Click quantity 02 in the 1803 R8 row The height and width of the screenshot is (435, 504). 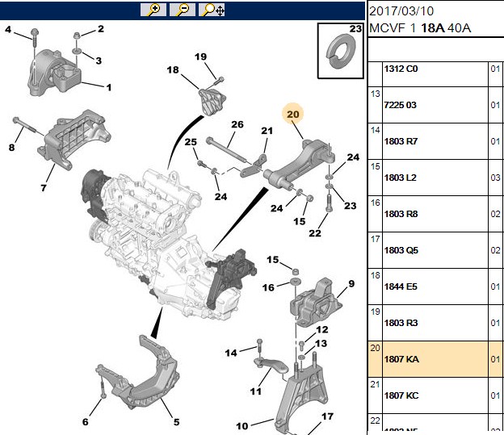tap(495, 214)
